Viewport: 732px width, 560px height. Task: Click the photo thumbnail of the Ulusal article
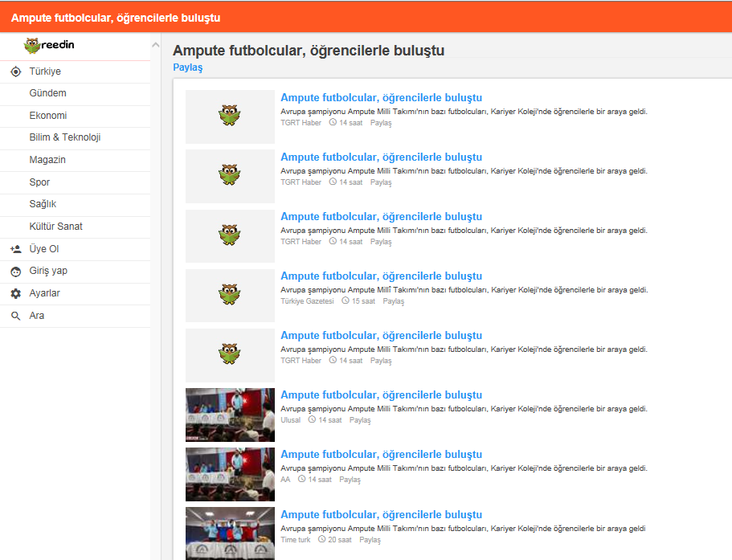[x=230, y=415]
